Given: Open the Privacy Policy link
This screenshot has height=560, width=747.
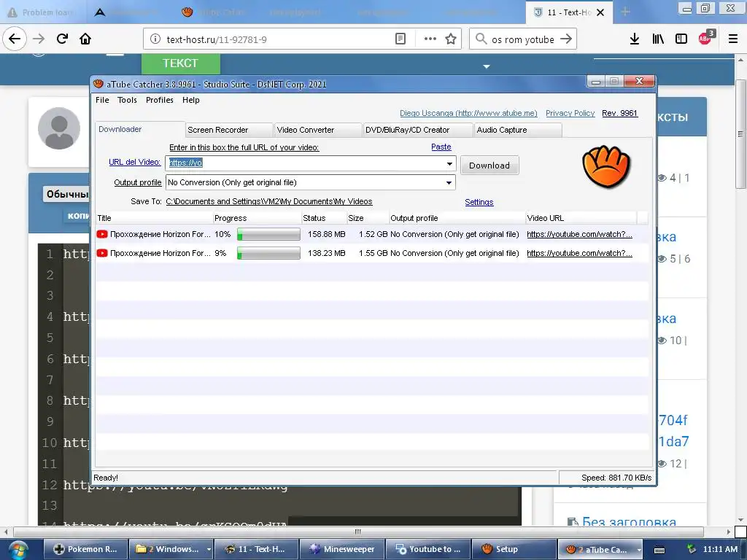Looking at the screenshot, I should point(570,113).
